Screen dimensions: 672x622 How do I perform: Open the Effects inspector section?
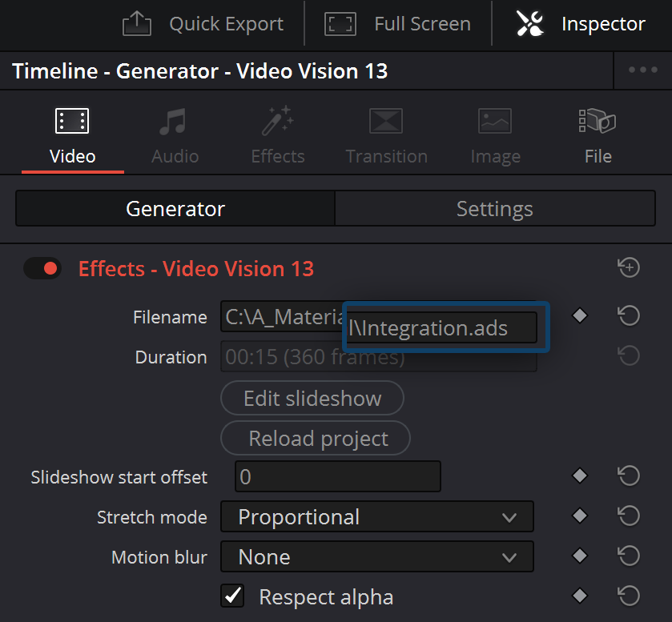277,132
